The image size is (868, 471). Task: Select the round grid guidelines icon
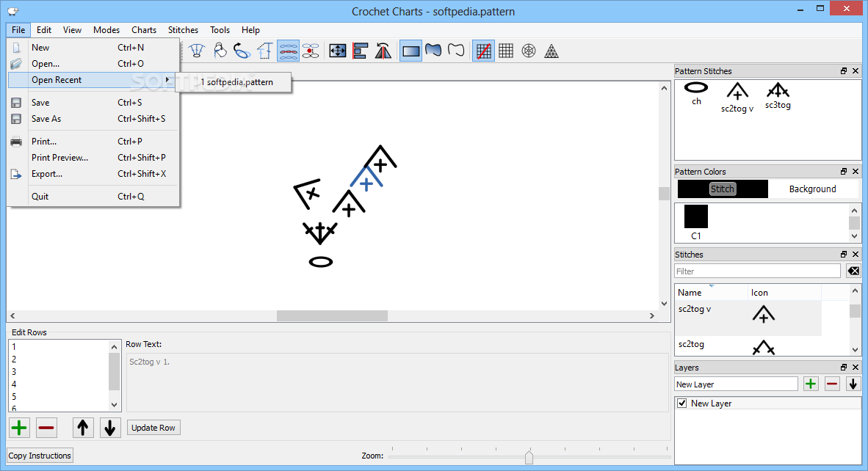[x=529, y=51]
